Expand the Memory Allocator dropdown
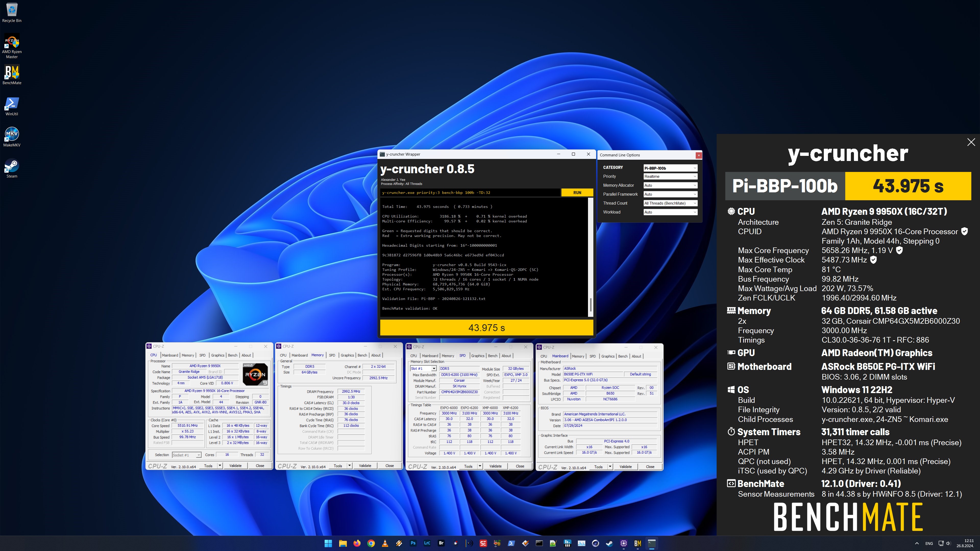This screenshot has width=980, height=551. pyautogui.click(x=670, y=185)
